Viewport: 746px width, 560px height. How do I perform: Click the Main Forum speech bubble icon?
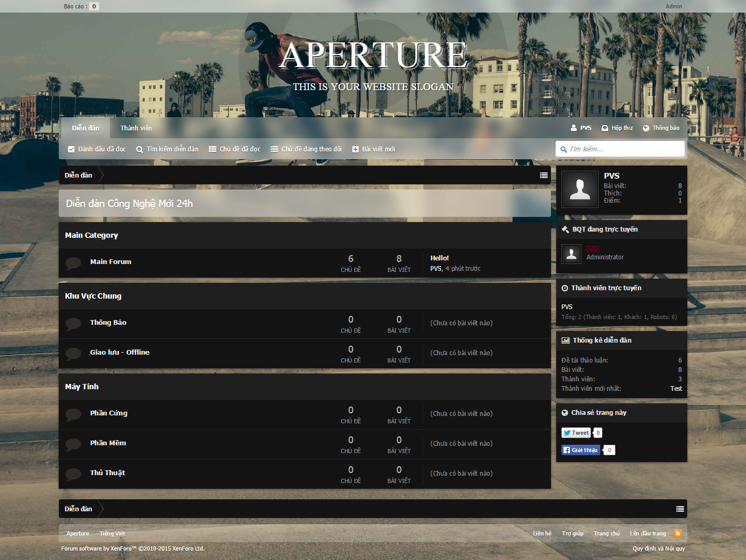click(x=73, y=262)
